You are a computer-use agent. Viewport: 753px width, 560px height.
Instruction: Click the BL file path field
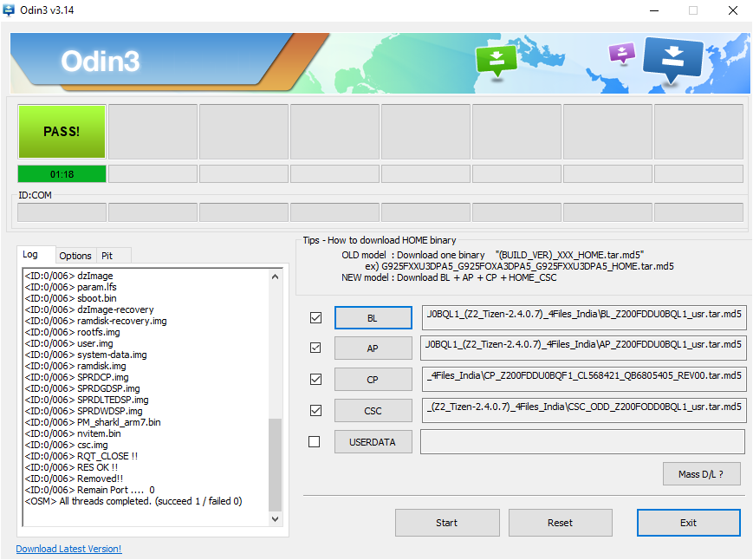584,317
